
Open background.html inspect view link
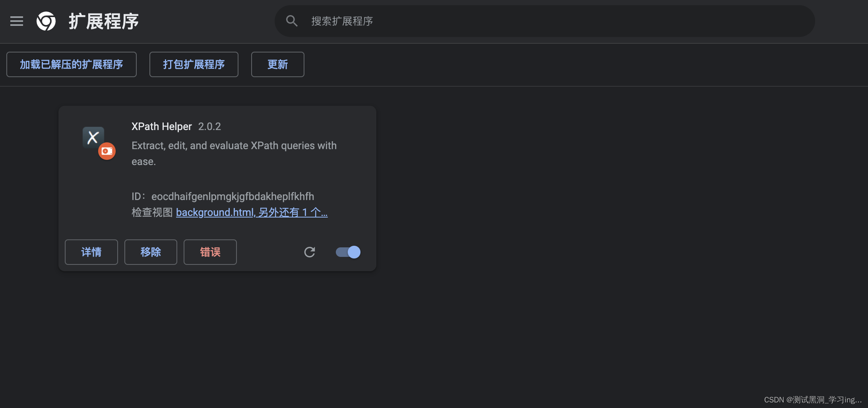pyautogui.click(x=252, y=212)
